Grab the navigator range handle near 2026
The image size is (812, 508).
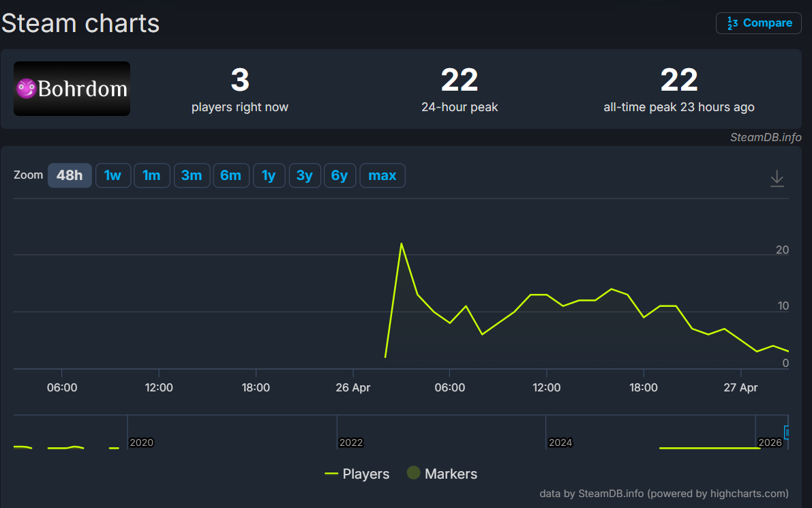pos(787,432)
